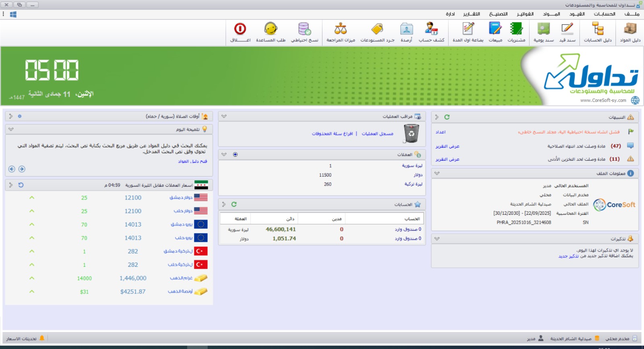Click the مبيعات (sales) toolbar icon
This screenshot has height=349, width=644.
point(495,32)
